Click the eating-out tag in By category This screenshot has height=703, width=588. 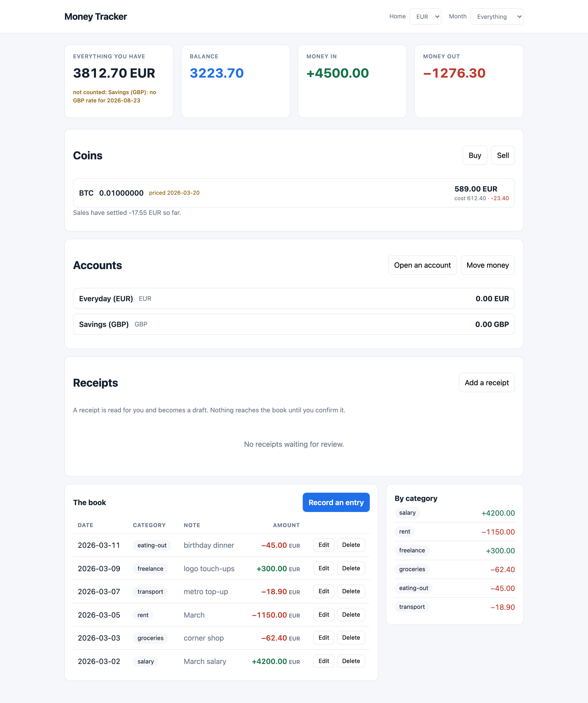(413, 588)
